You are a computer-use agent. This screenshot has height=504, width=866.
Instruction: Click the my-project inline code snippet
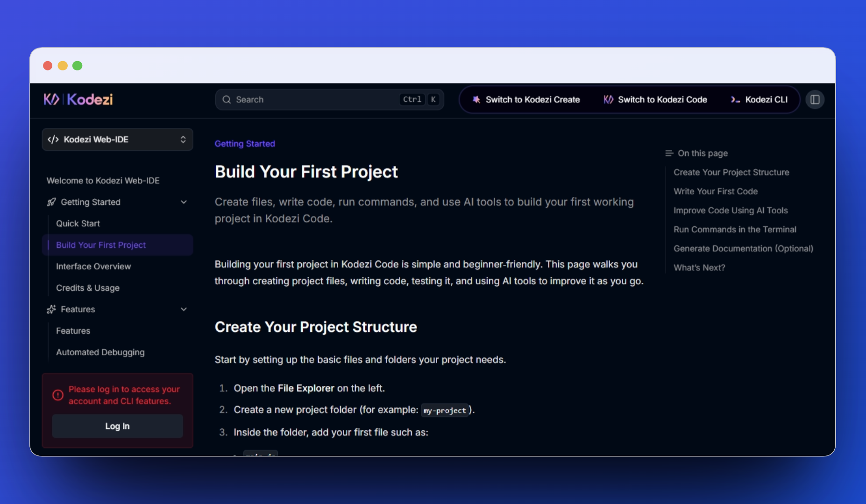click(x=445, y=410)
